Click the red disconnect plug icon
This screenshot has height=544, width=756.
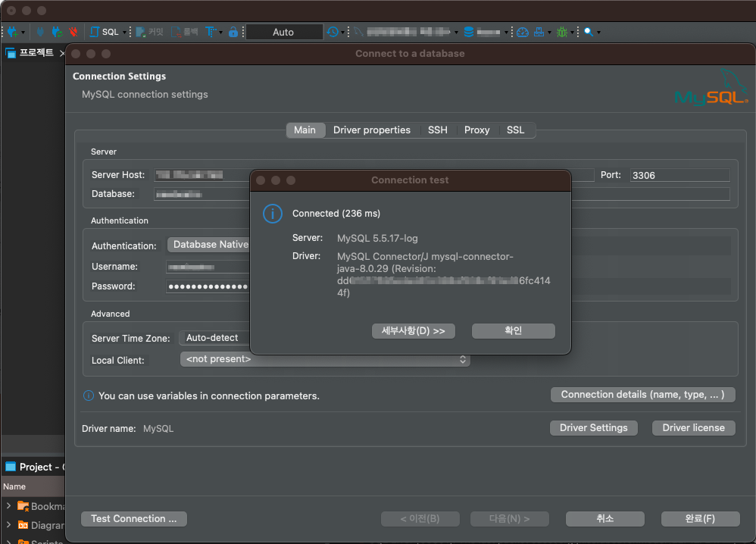(73, 32)
